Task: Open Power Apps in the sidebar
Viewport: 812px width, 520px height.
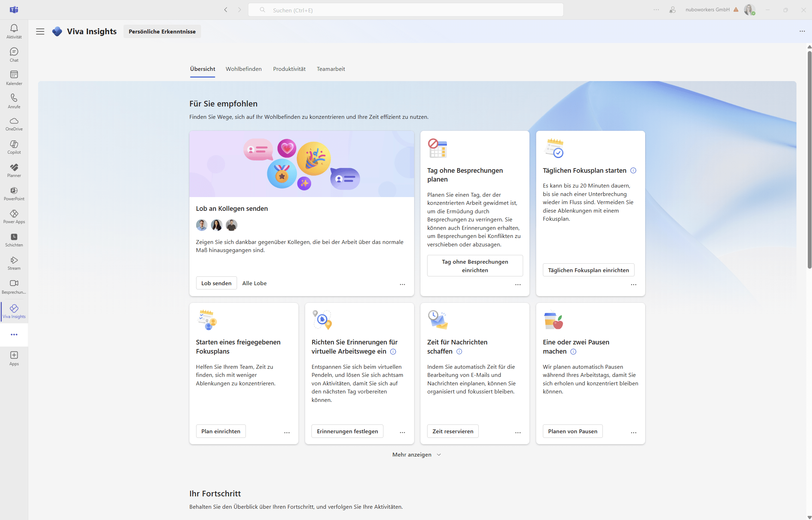Action: click(14, 216)
